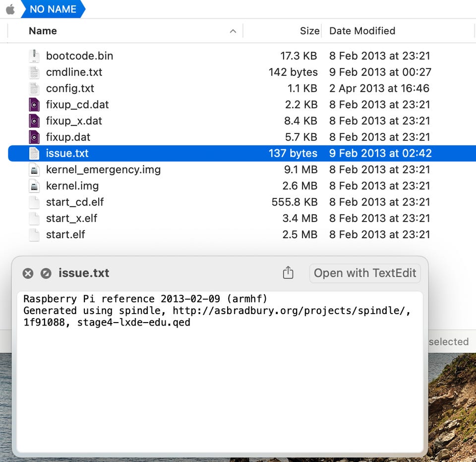
Task: Click the 142 bytes size value
Action: (x=293, y=72)
